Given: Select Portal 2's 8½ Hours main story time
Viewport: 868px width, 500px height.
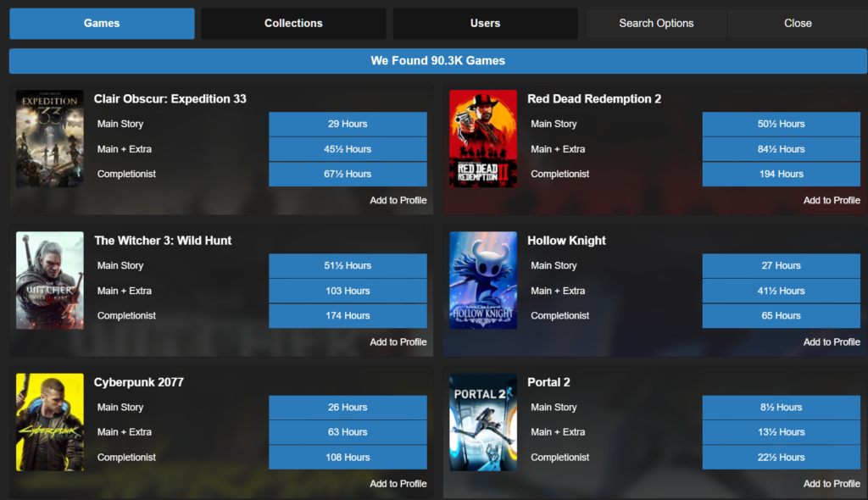Looking at the screenshot, I should (x=781, y=408).
